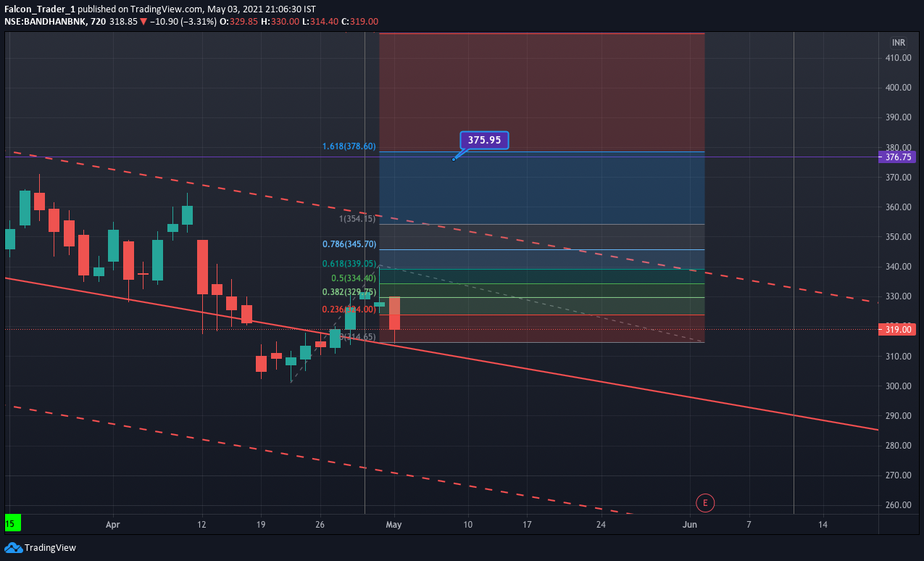Click the '12' date on time axis
Image resolution: width=924 pixels, height=561 pixels.
pyautogui.click(x=201, y=523)
